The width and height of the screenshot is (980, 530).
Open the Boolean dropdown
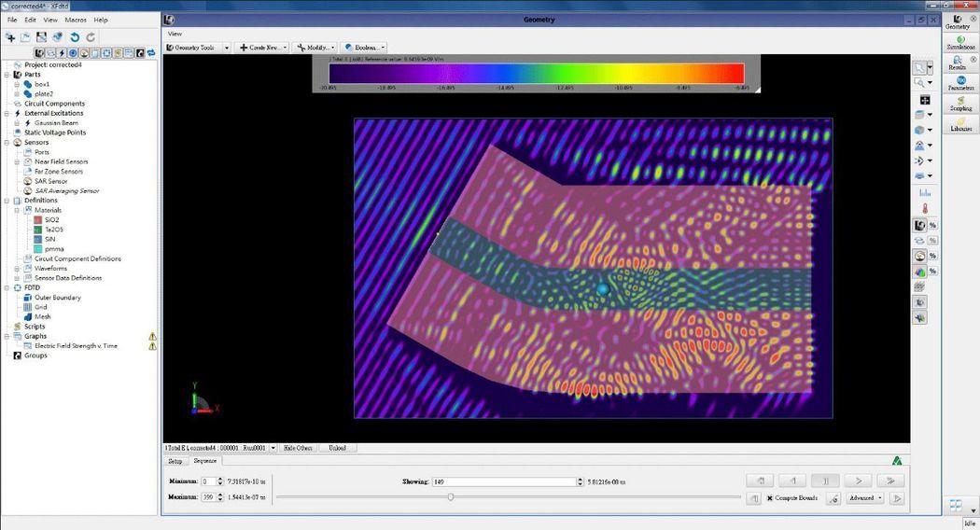(x=364, y=48)
